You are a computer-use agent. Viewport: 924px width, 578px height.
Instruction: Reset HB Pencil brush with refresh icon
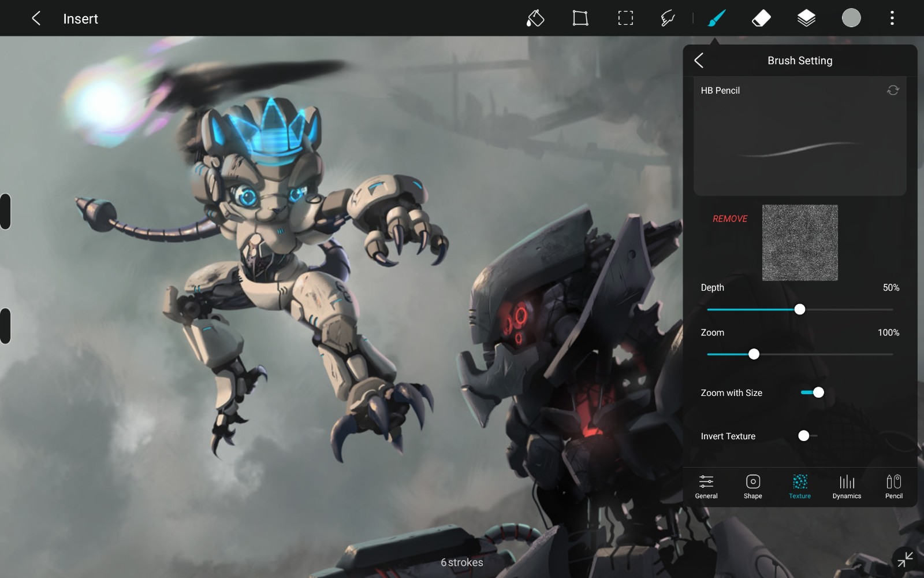893,90
